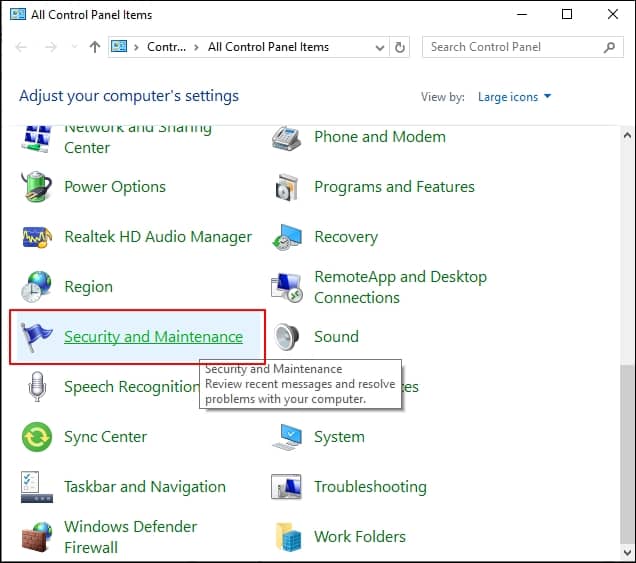Click the Realtek HD Audio Manager icon
The width and height of the screenshot is (636, 563).
click(37, 237)
